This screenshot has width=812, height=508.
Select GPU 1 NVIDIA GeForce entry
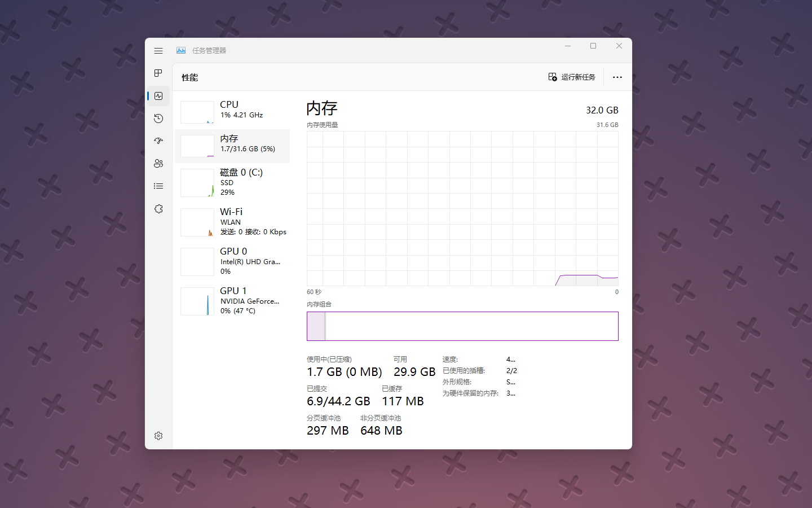point(232,301)
